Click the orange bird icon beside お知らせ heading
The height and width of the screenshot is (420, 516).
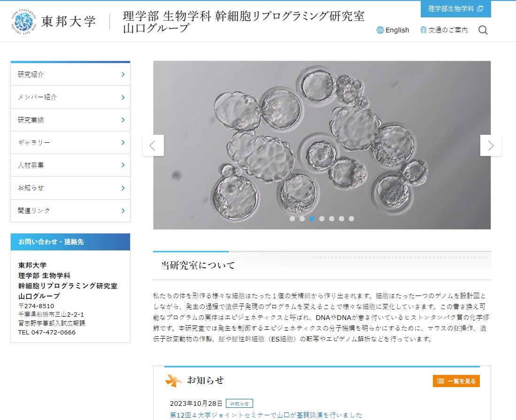click(173, 381)
